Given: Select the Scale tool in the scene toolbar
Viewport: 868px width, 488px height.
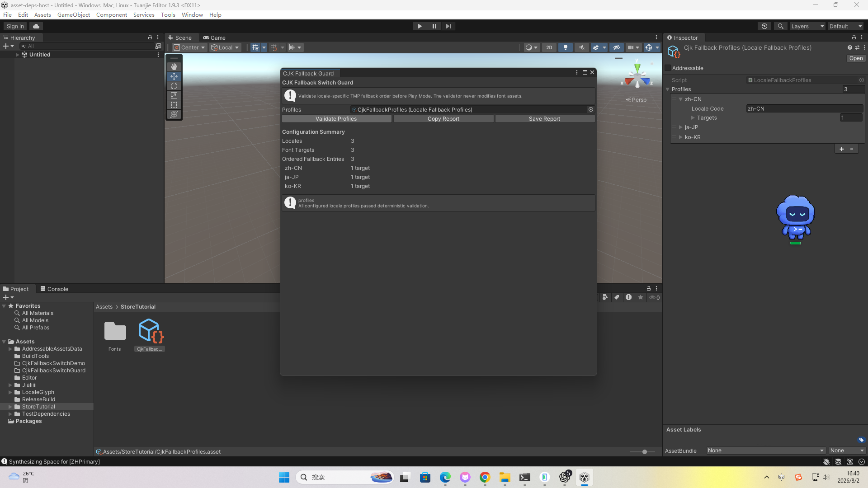Looking at the screenshot, I should coord(174,95).
